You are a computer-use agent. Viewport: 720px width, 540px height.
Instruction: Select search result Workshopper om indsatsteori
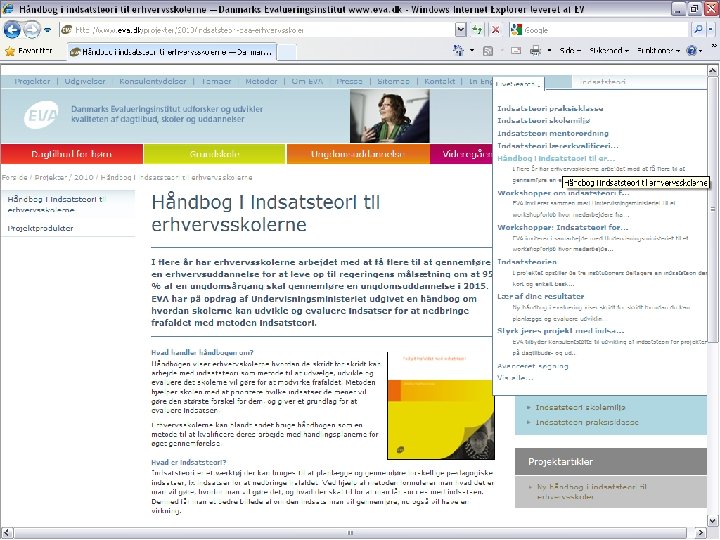coord(563,193)
